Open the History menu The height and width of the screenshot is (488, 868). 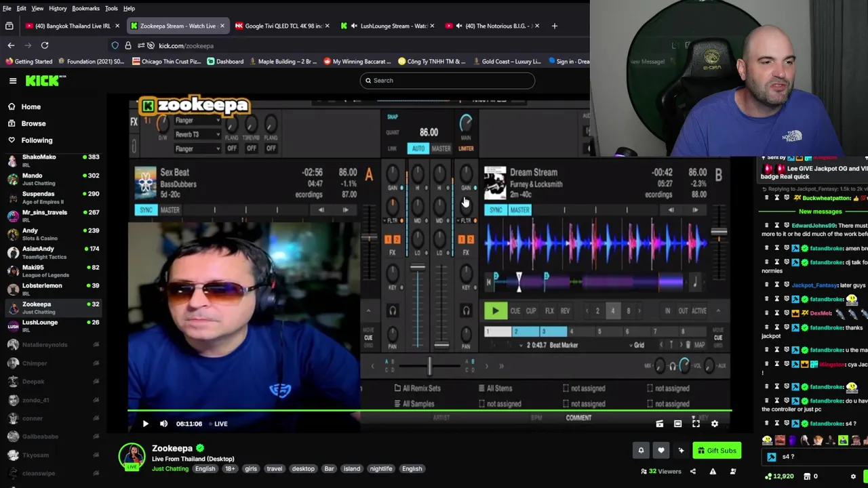pyautogui.click(x=58, y=8)
